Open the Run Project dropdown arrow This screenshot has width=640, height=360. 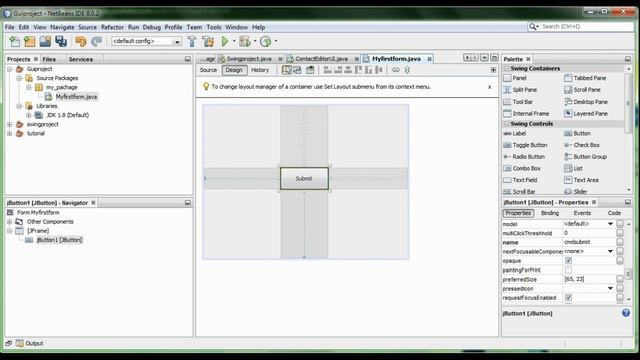pos(234,41)
